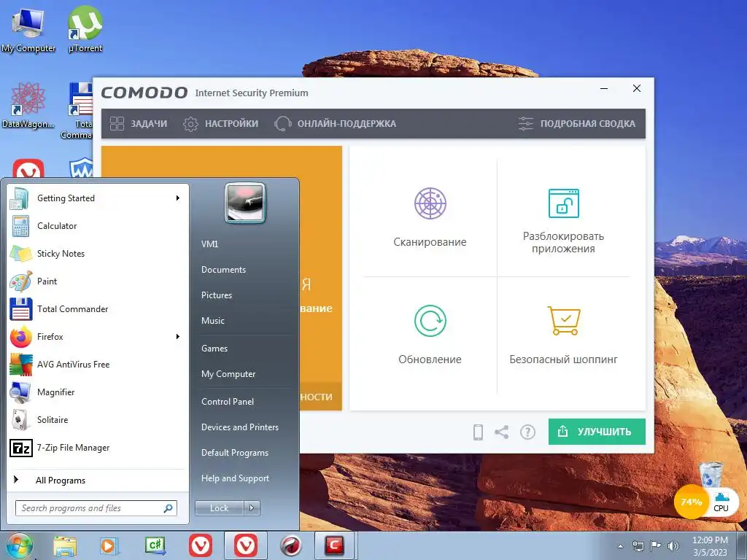
Task: Click the pinned Vivaldi taskbar icon
Action: [x=201, y=545]
